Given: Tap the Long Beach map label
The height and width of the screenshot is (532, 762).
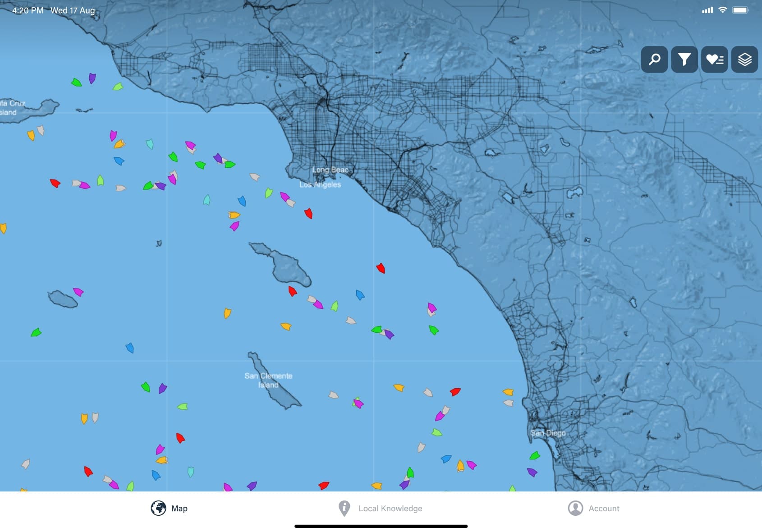Looking at the screenshot, I should coord(330,170).
